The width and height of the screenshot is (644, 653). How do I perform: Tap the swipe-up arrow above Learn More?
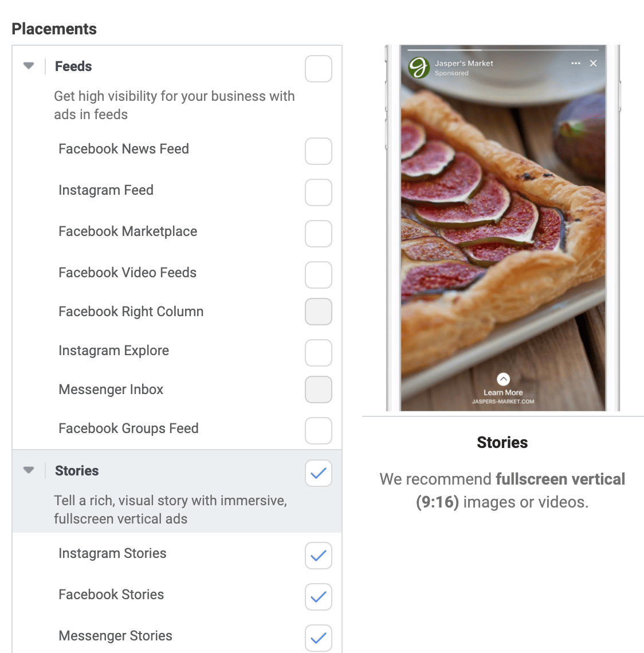pos(503,379)
